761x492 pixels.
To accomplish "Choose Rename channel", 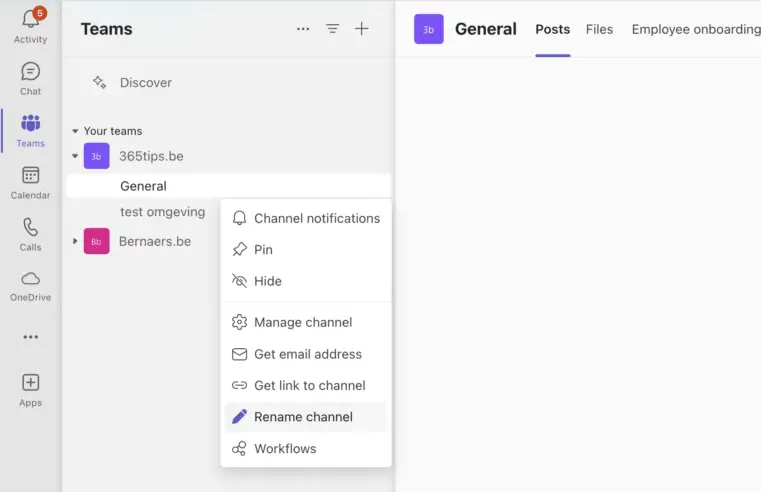I will coord(306,417).
